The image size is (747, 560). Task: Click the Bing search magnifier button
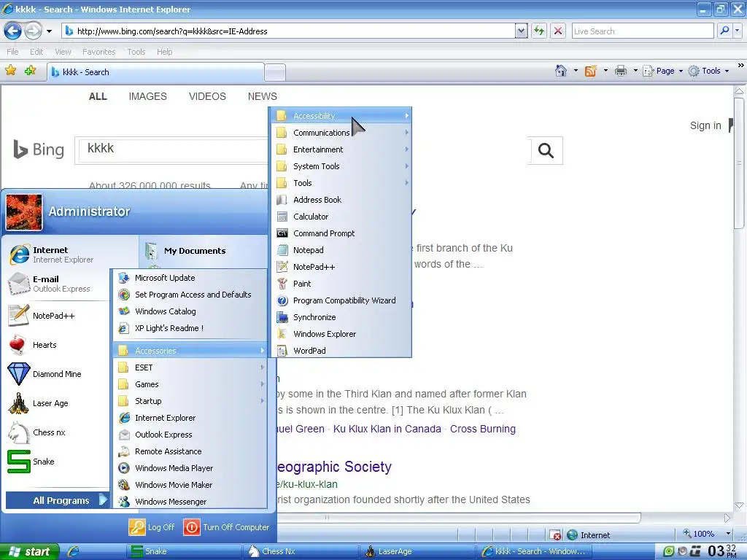tap(546, 150)
